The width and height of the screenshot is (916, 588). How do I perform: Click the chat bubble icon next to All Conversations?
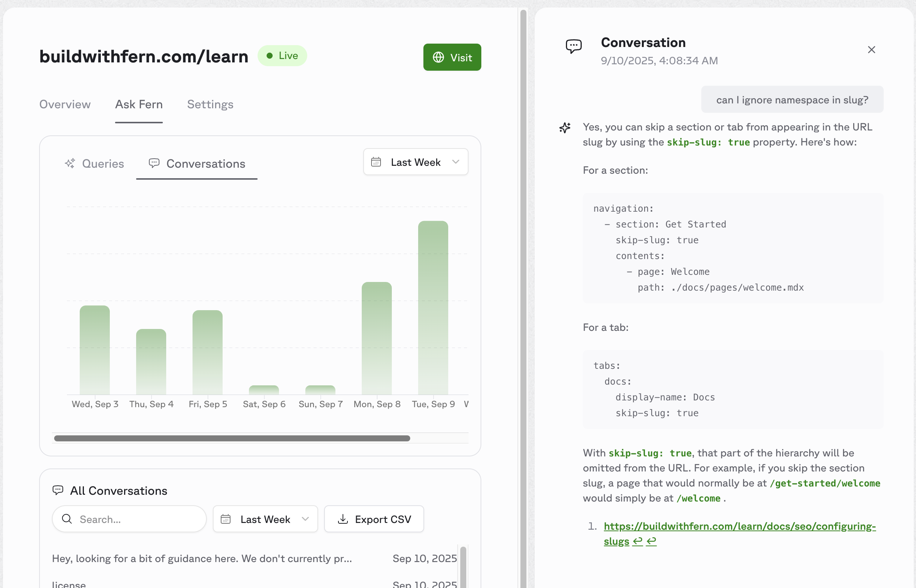click(x=58, y=490)
